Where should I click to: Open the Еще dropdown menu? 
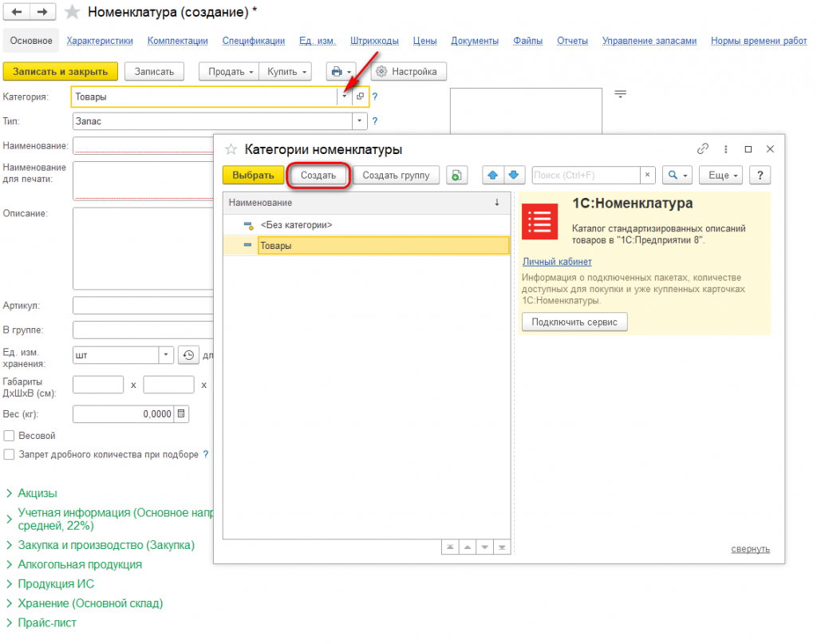click(720, 175)
